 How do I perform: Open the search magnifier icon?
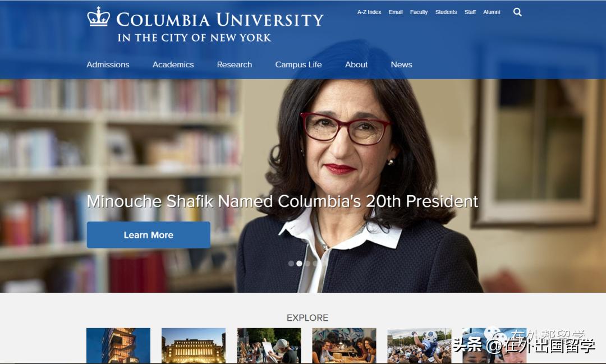point(517,12)
